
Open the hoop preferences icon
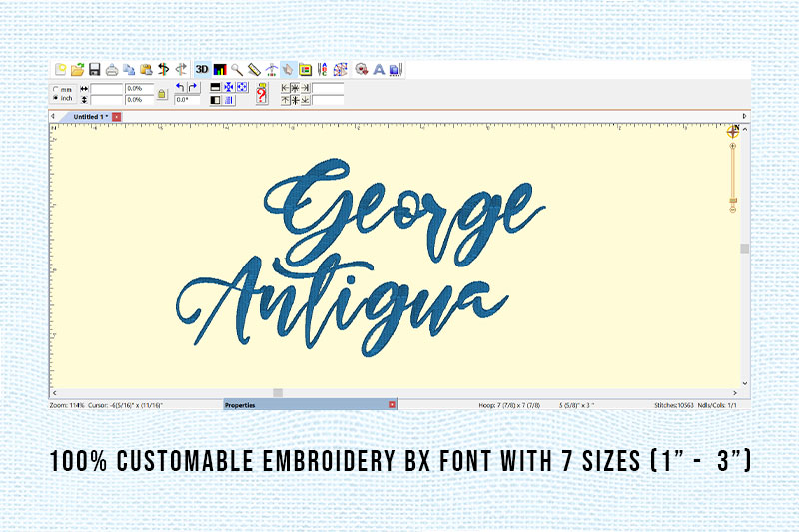click(x=306, y=69)
